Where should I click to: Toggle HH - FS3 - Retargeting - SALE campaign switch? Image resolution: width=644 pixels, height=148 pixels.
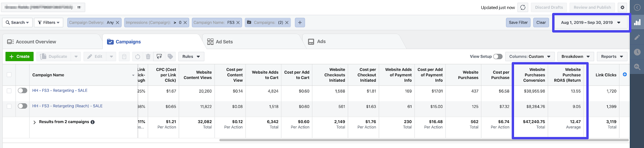pos(23,90)
